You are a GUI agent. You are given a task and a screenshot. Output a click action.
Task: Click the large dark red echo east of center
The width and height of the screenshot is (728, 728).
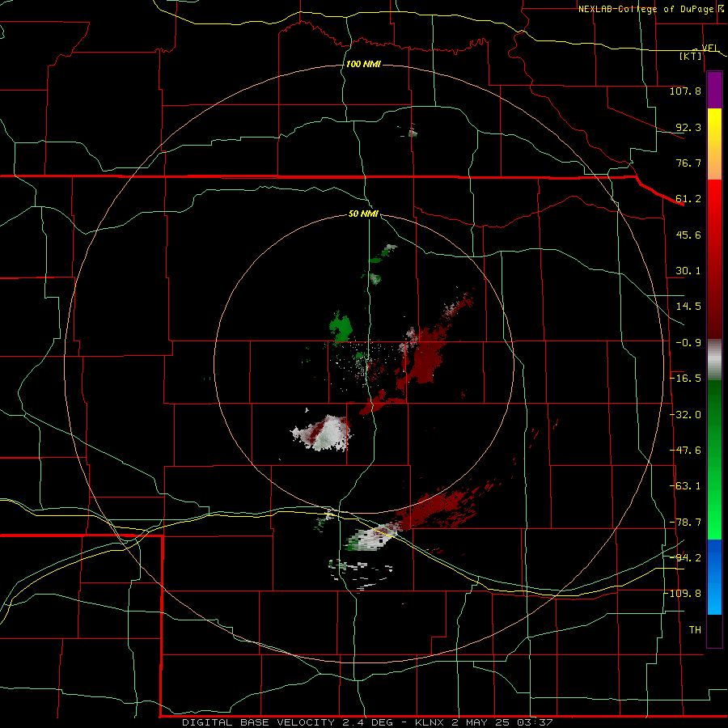click(425, 355)
